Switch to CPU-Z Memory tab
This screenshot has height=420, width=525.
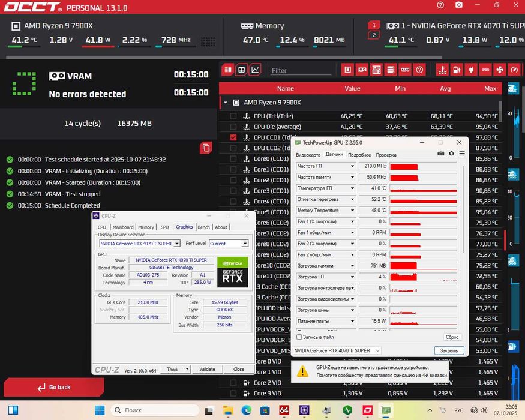[146, 227]
